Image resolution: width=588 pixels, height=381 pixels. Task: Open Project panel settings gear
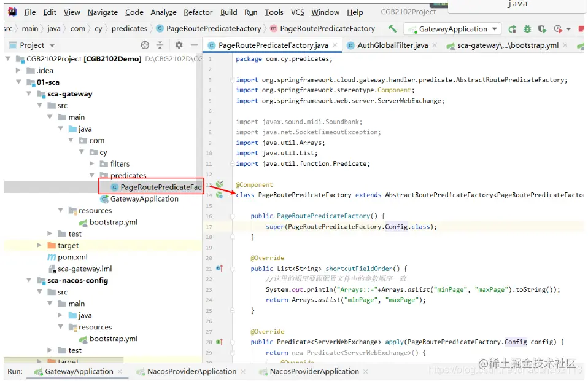tap(179, 45)
